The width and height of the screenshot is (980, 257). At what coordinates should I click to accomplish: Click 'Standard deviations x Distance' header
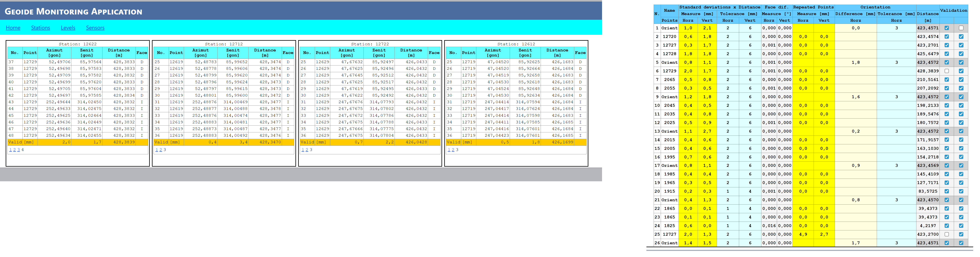click(719, 7)
